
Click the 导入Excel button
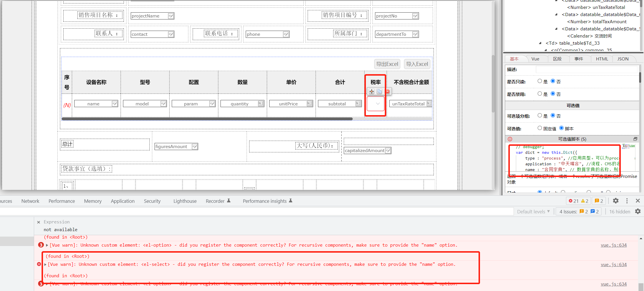tap(417, 64)
